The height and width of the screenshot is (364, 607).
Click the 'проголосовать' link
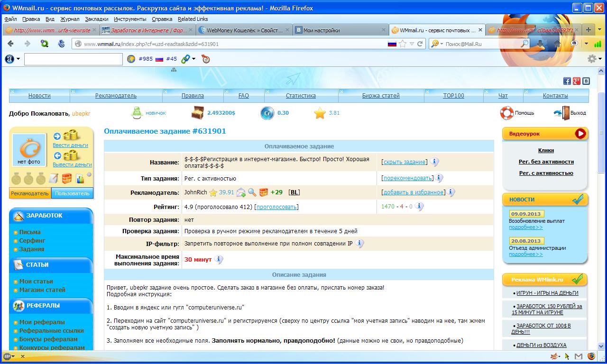[276, 207]
